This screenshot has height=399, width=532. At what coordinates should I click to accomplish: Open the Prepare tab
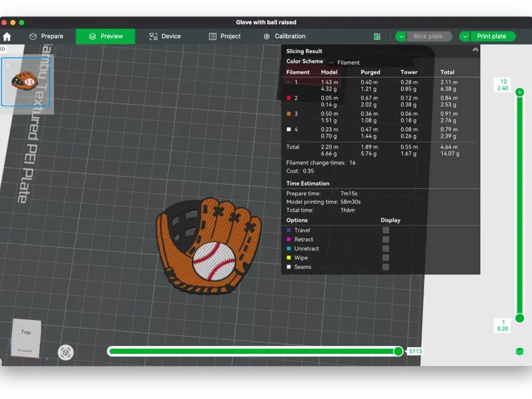pyautogui.click(x=47, y=37)
